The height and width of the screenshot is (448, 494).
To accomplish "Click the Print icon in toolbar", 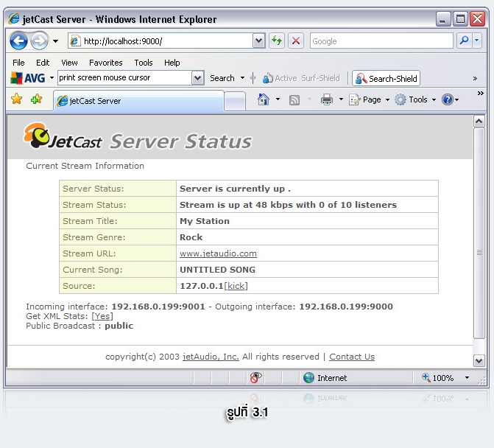I will pos(327,99).
